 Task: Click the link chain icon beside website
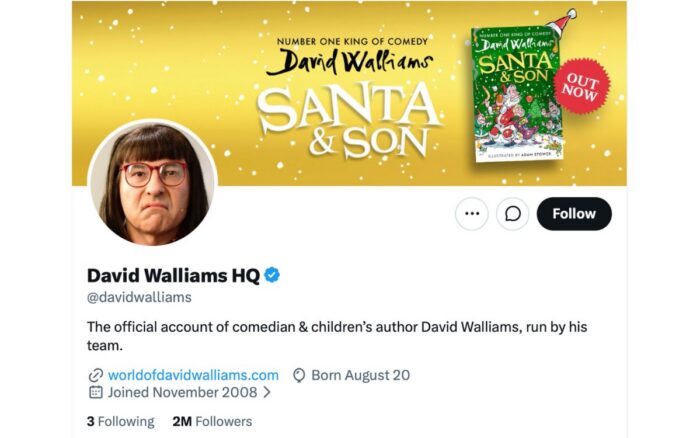(x=96, y=375)
